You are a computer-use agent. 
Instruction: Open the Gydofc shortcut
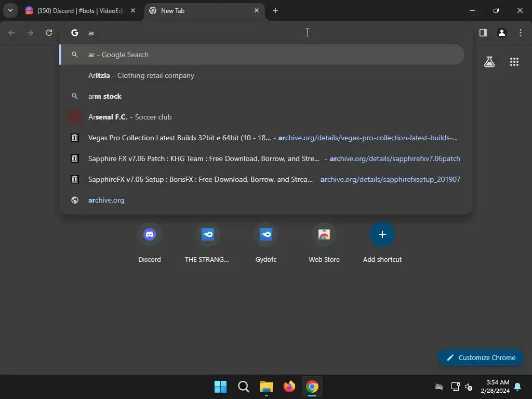[x=266, y=243]
